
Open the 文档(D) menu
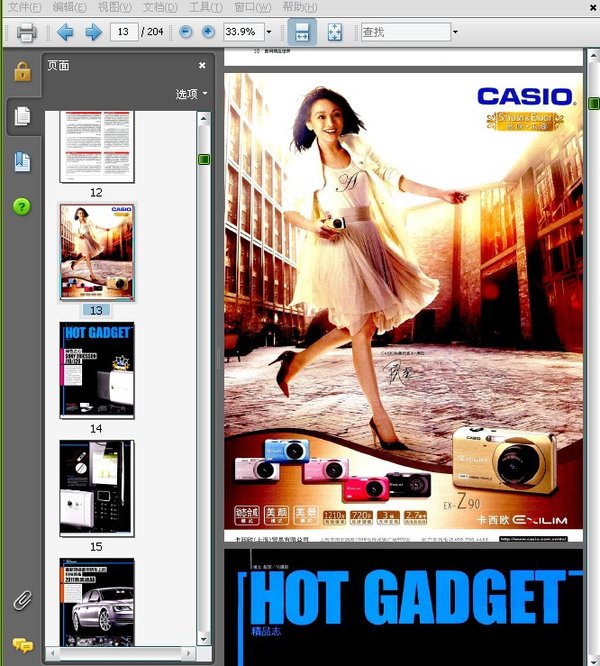[160, 7]
